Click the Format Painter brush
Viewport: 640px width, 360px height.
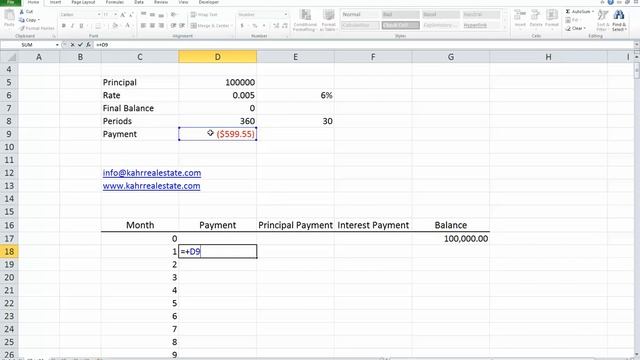point(22,28)
